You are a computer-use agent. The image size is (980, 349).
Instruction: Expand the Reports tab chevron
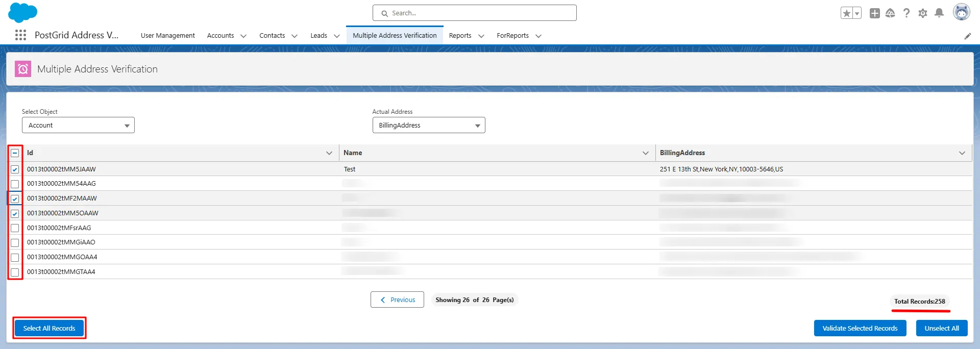(481, 36)
